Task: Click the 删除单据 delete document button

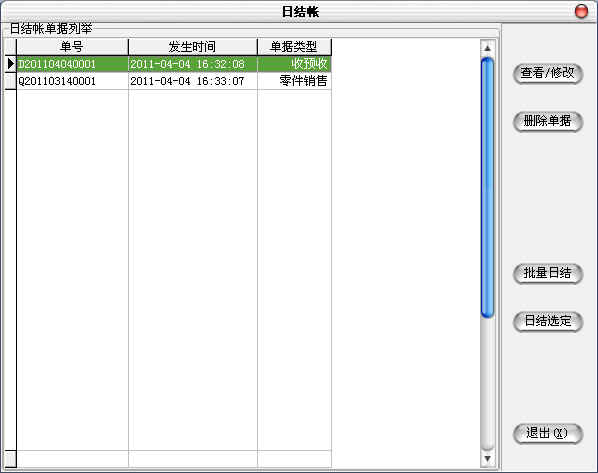Action: pyautogui.click(x=548, y=122)
